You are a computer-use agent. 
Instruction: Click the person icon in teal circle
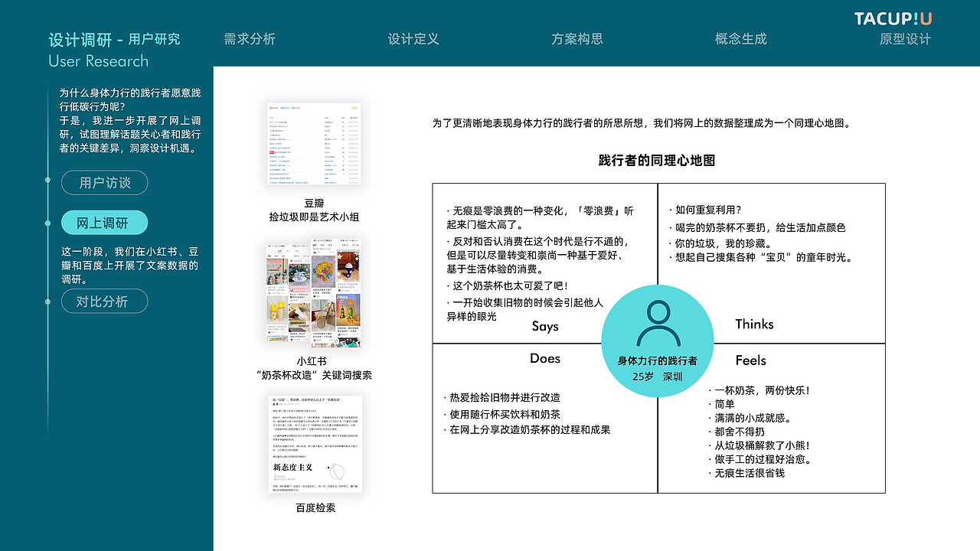(x=658, y=324)
